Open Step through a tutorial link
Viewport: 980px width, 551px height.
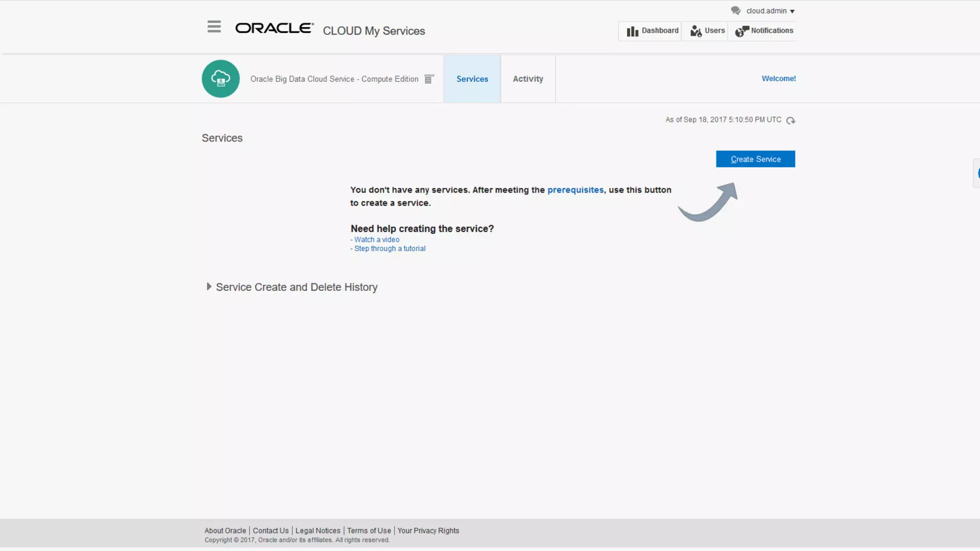(x=390, y=249)
